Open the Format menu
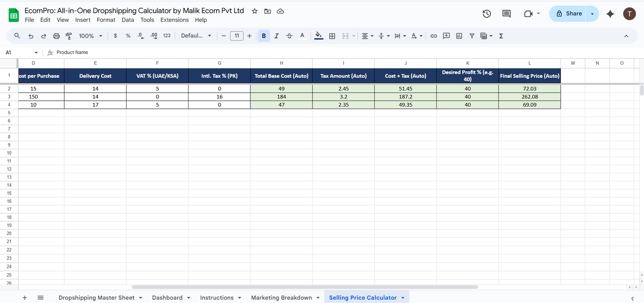This screenshot has height=303, width=644. tap(106, 20)
